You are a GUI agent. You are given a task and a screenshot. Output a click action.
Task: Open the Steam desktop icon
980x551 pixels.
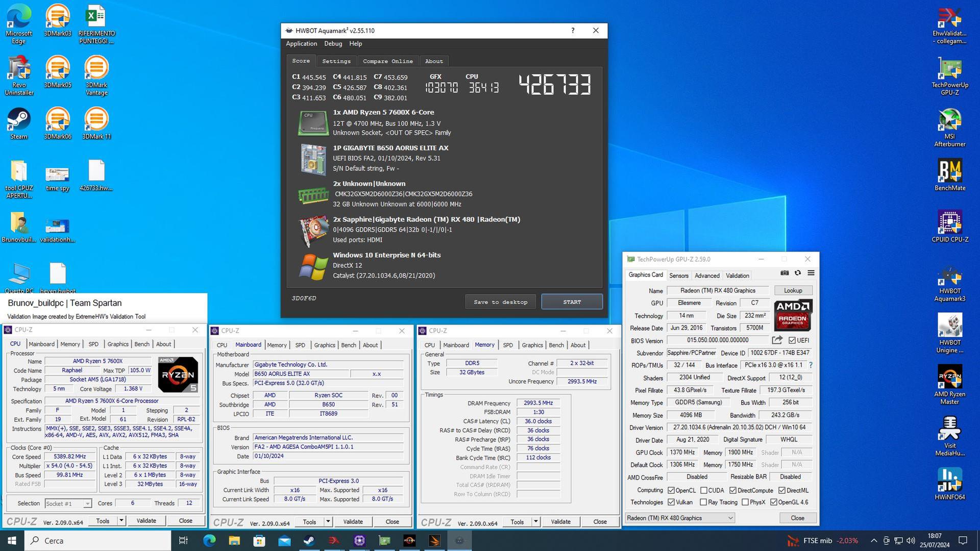[19, 123]
